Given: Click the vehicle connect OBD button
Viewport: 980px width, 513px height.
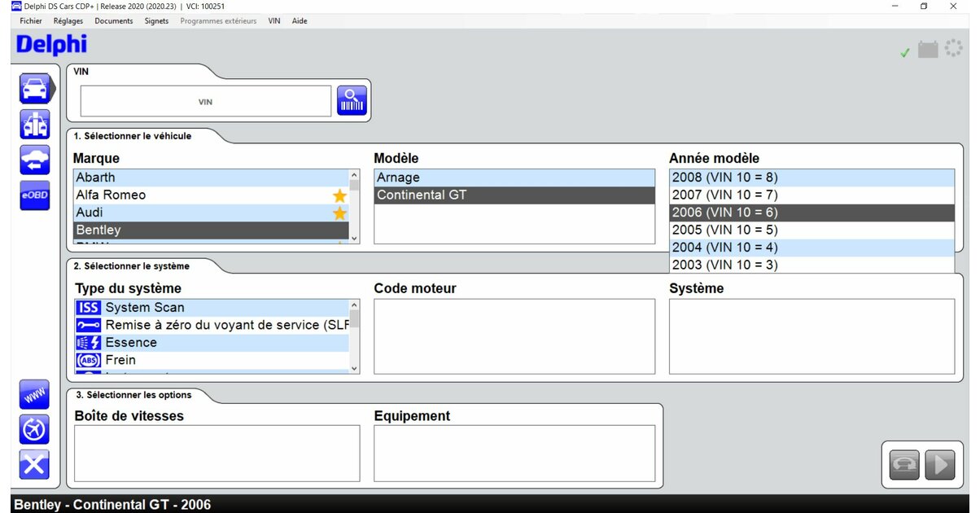Looking at the screenshot, I should coord(904,464).
